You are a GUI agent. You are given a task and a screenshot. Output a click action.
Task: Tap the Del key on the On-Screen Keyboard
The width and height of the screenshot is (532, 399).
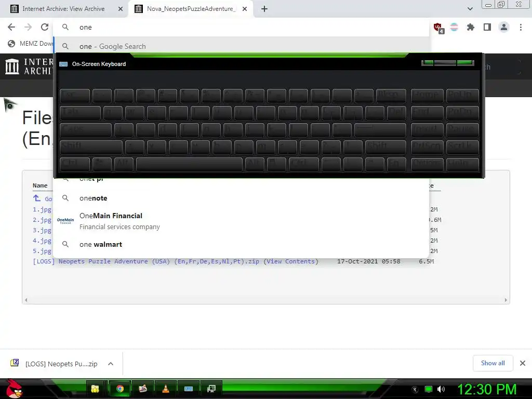(x=396, y=113)
